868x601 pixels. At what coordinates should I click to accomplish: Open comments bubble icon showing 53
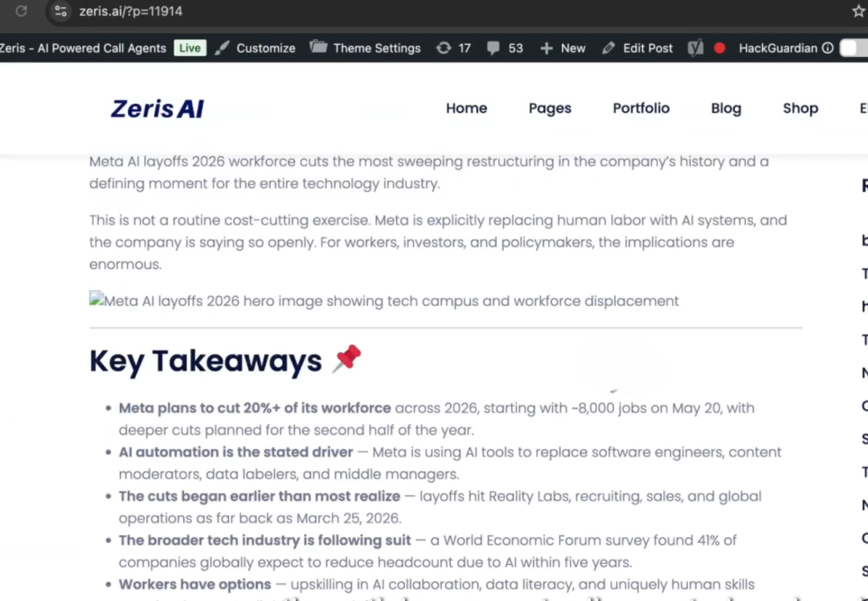pyautogui.click(x=493, y=48)
